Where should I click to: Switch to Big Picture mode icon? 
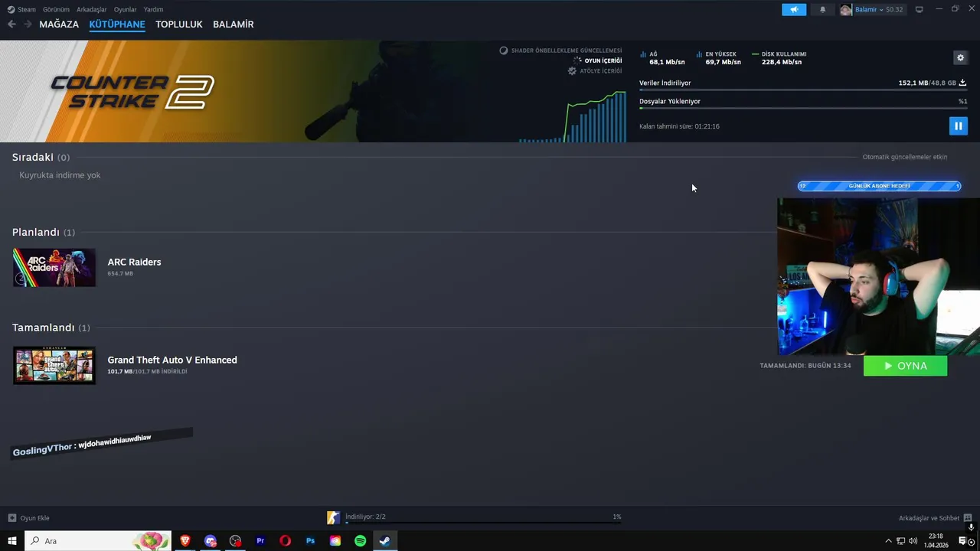[920, 9]
